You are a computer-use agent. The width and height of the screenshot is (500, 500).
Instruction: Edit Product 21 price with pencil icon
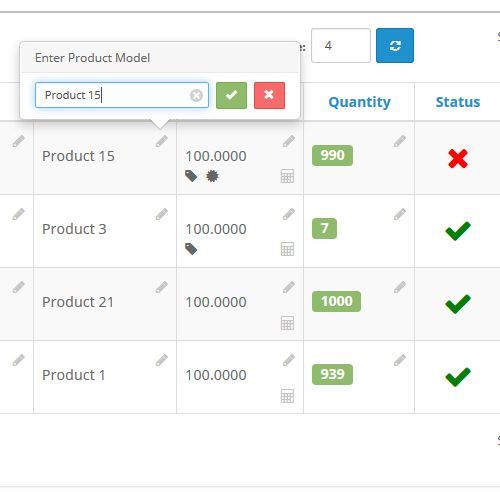click(289, 287)
